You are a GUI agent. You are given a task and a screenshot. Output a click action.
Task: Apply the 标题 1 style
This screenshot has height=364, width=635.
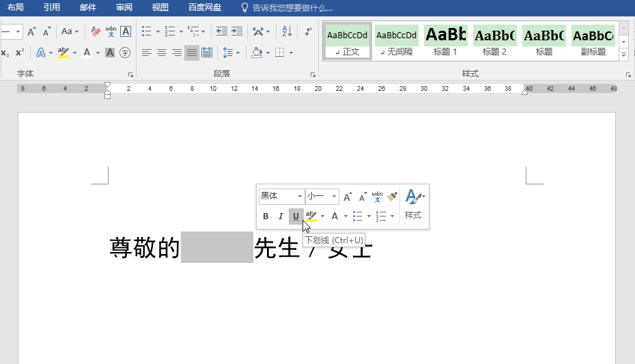click(445, 40)
